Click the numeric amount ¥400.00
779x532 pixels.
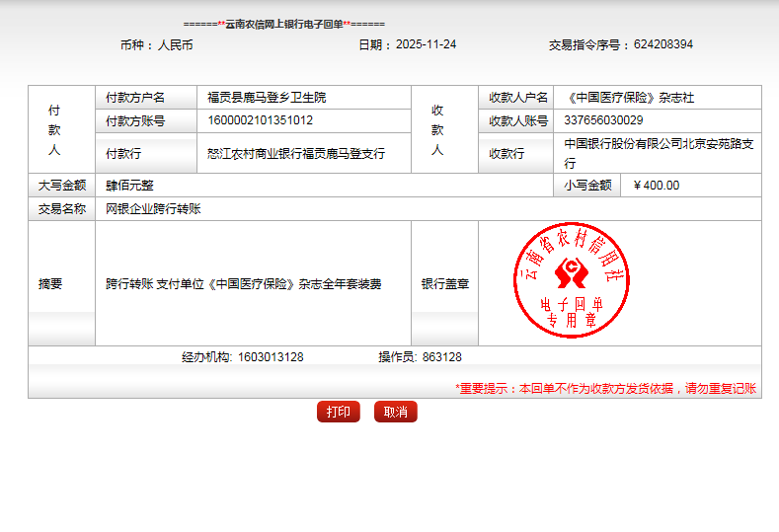tap(656, 186)
